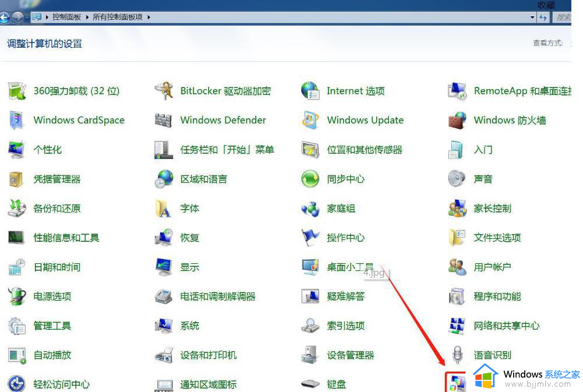Screen dimensions: 583x392
Task: Open the 家长控制 icon
Action: click(457, 209)
